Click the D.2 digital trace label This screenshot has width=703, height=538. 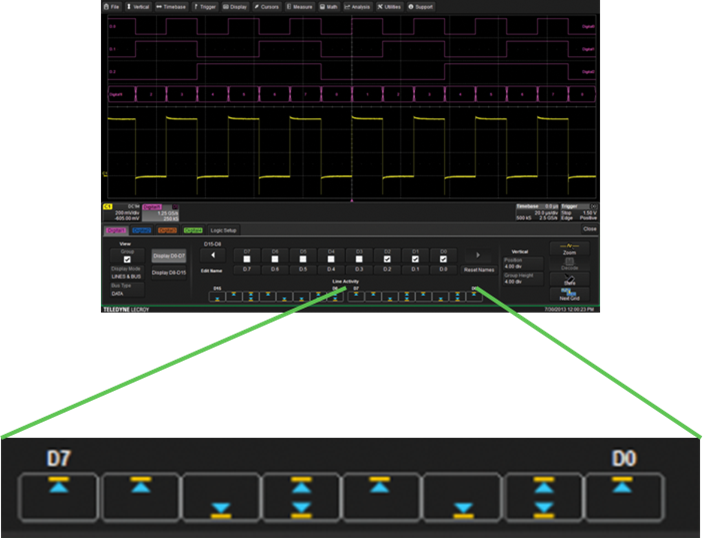click(113, 72)
